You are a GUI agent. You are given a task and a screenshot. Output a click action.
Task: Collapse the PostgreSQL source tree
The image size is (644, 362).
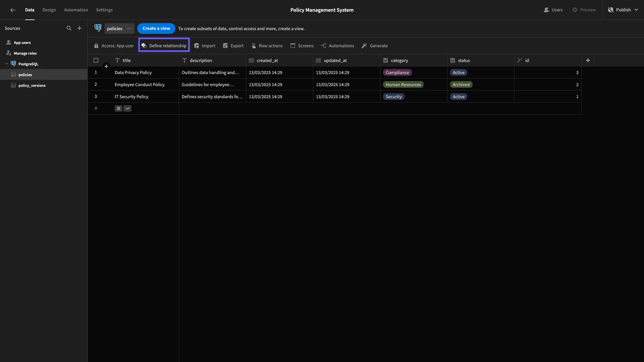coord(7,64)
